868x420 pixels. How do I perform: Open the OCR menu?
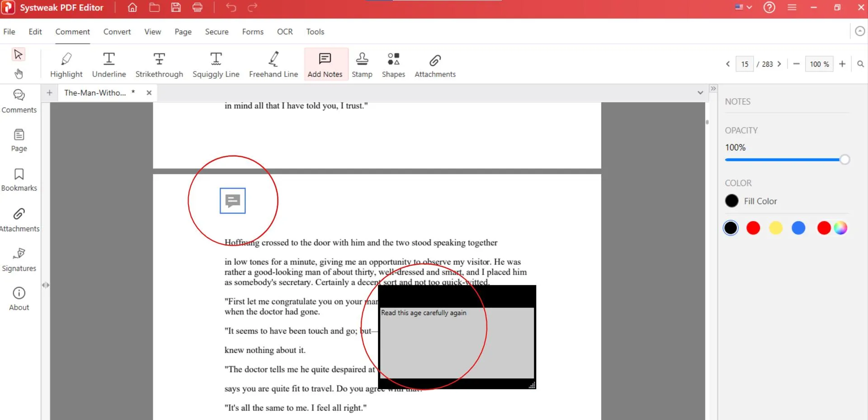pos(285,32)
